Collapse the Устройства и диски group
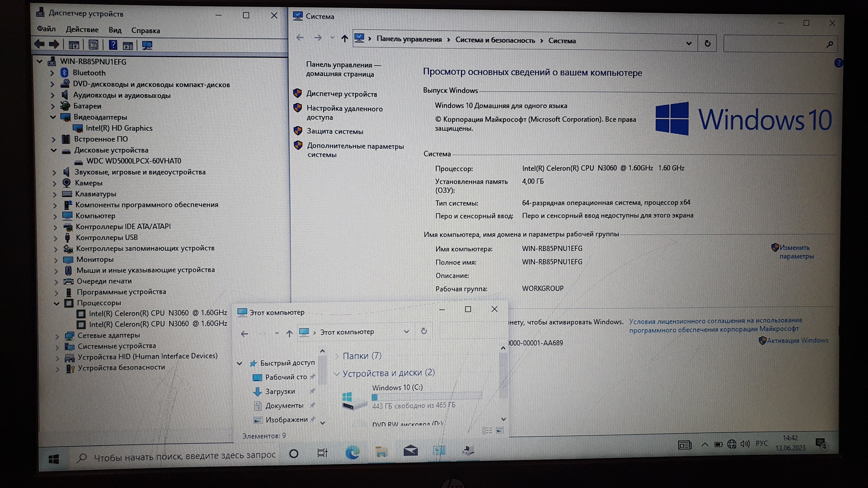This screenshot has width=868, height=488. (x=337, y=373)
